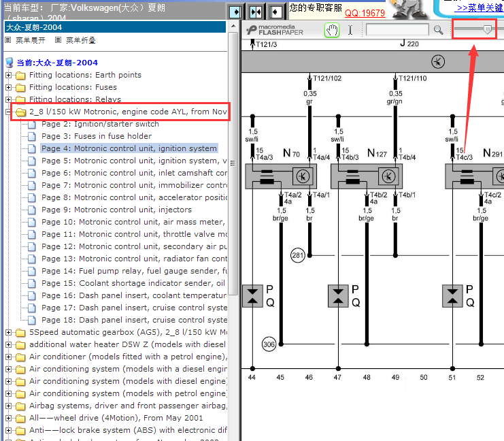Expand the Anti-lock brake system (ABS) node
The width and height of the screenshot is (504, 441).
click(x=8, y=430)
